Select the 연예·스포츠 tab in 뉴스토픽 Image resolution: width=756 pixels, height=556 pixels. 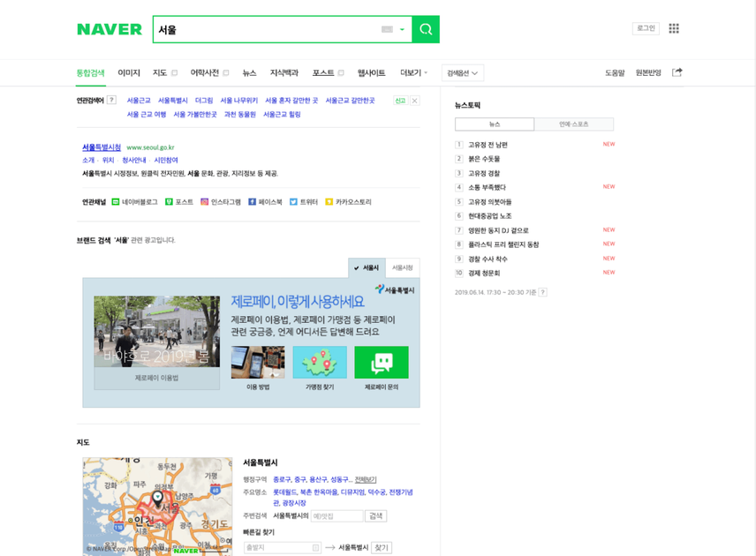point(574,124)
